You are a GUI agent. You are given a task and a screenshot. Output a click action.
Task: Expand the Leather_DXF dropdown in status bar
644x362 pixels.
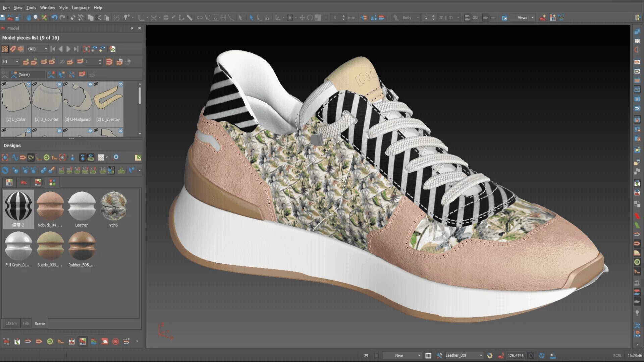[481, 356]
